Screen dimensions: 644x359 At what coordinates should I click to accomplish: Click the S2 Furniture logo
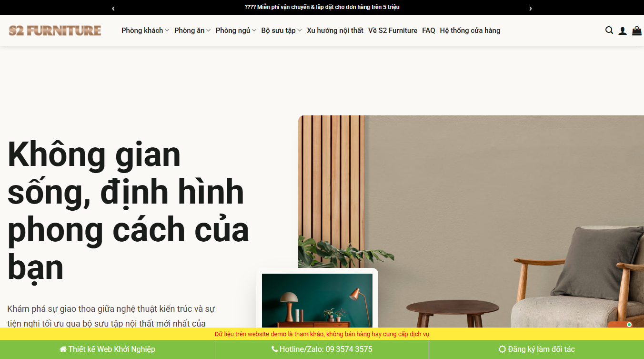click(x=55, y=31)
